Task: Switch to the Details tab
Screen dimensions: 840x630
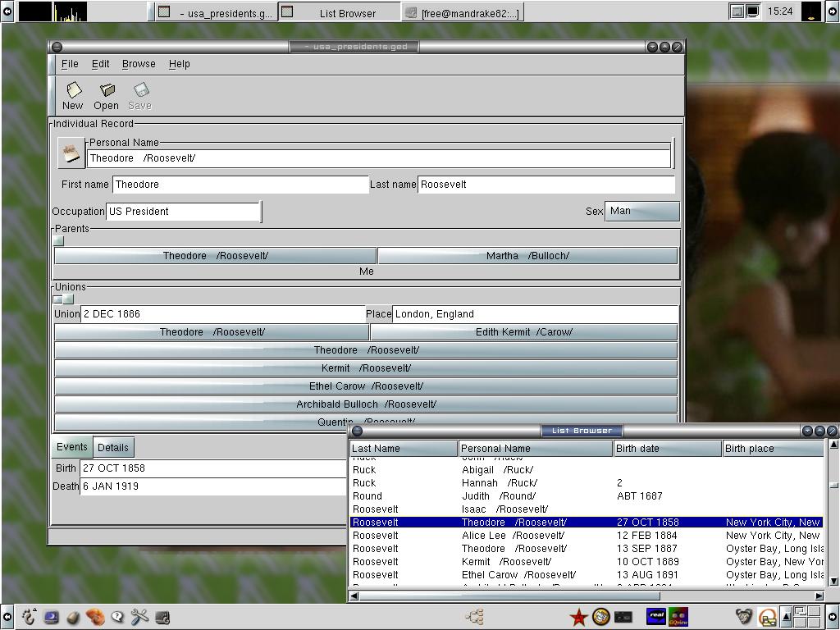Action: (x=112, y=447)
